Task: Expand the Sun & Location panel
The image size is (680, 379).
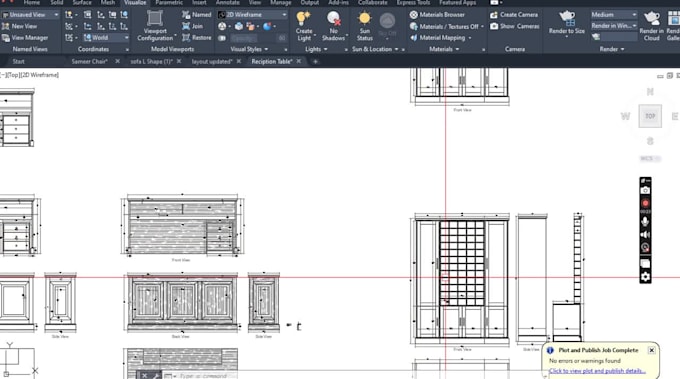Action: tap(375, 49)
